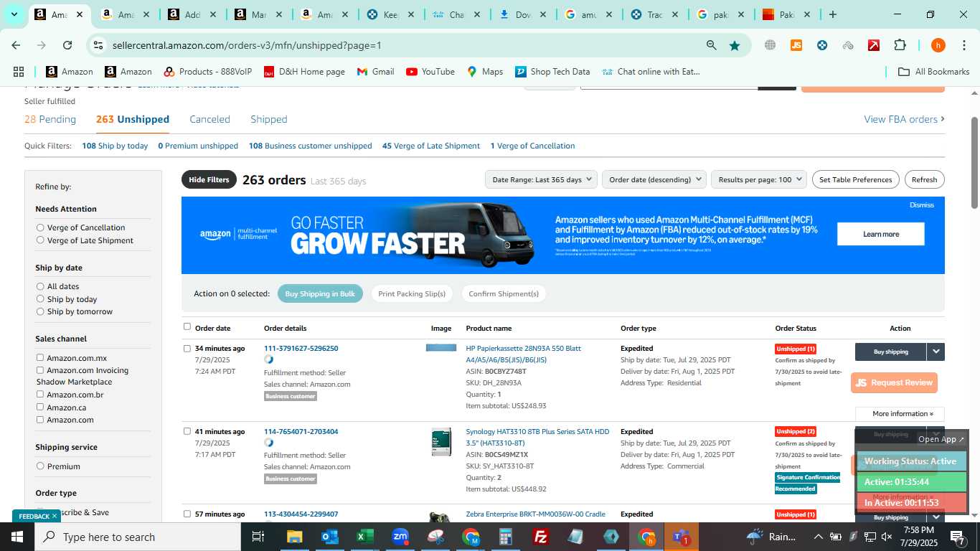The width and height of the screenshot is (980, 551).
Task: Open order link 114-7654071-2703404
Action: 301,432
